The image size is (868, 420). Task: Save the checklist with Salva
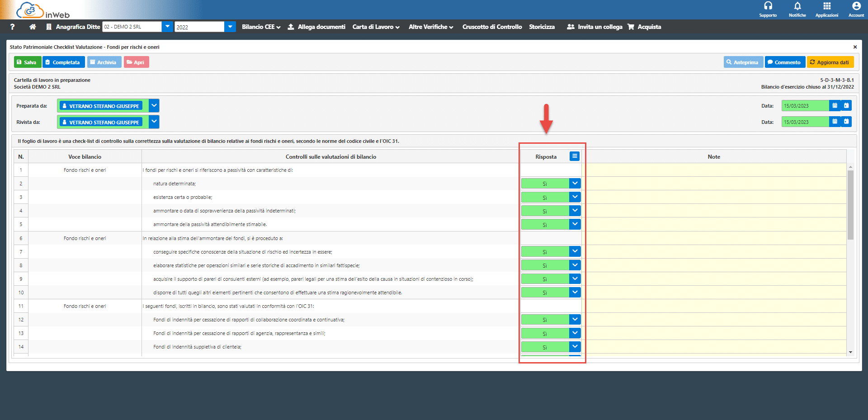28,62
